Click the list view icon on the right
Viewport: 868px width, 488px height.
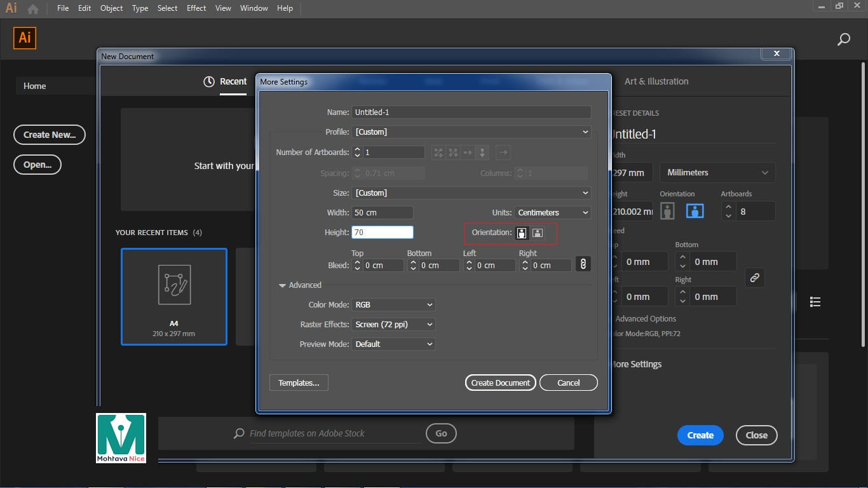(815, 302)
